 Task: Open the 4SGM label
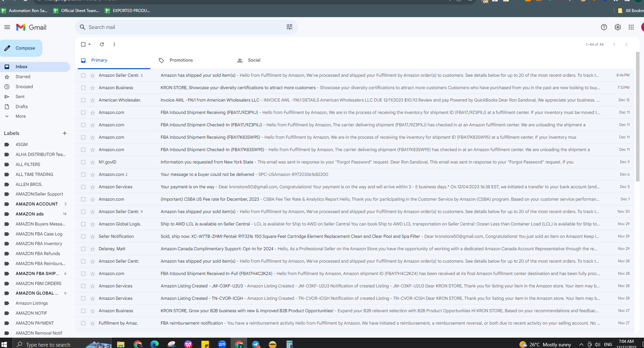tap(21, 145)
